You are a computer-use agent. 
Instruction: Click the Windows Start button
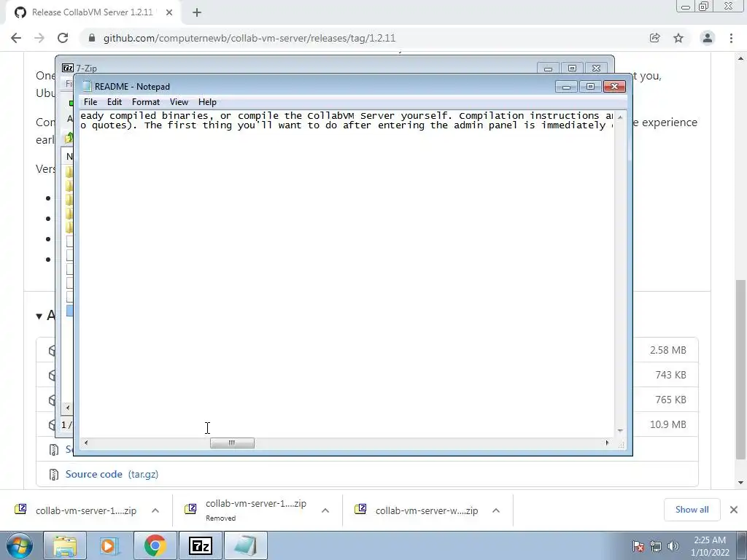pos(19,545)
